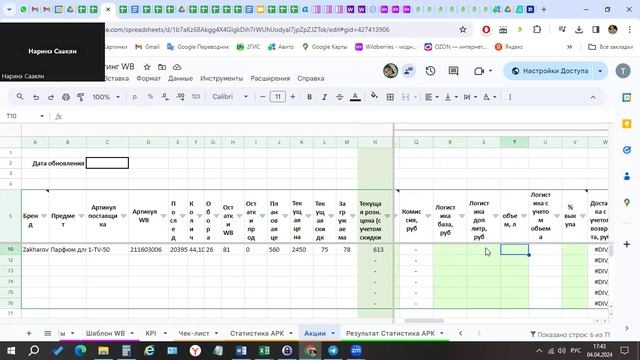640x360 pixels.
Task: Click the Настройки Доступа share button
Action: click(x=550, y=71)
